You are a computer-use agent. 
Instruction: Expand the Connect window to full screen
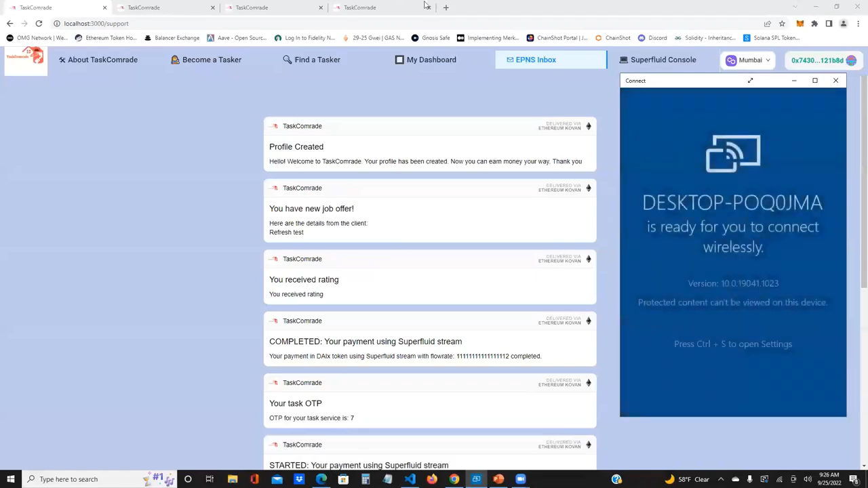click(750, 81)
